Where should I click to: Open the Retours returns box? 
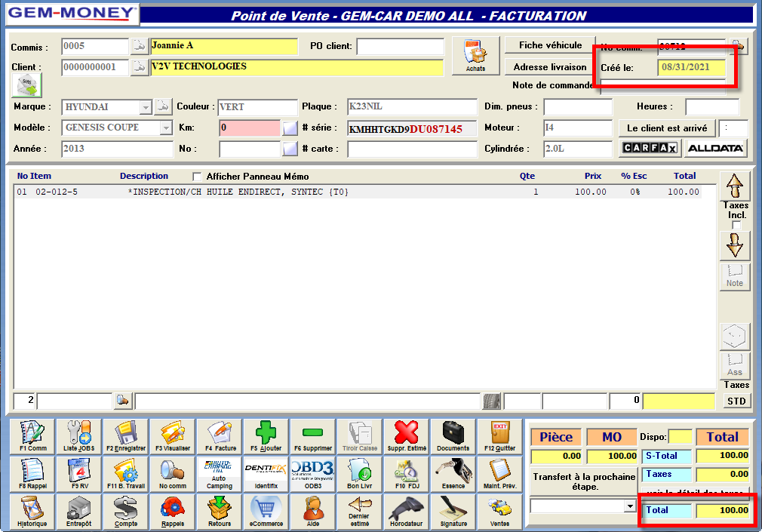click(x=220, y=512)
